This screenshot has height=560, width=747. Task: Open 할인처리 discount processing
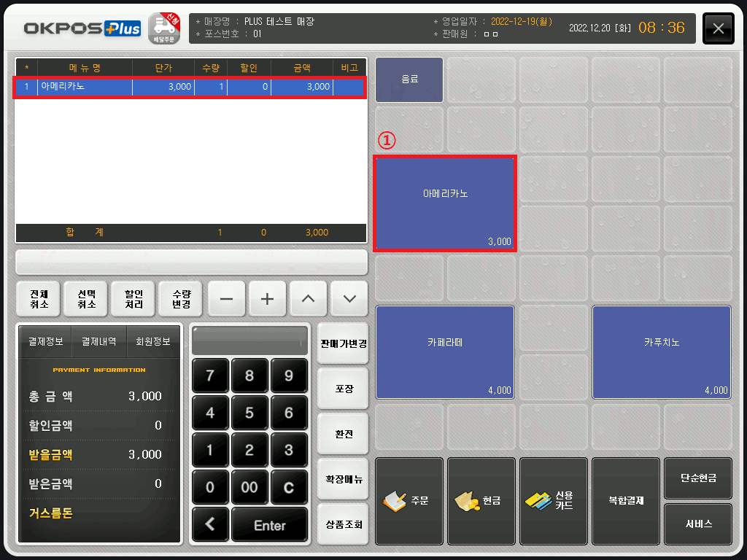(x=133, y=299)
